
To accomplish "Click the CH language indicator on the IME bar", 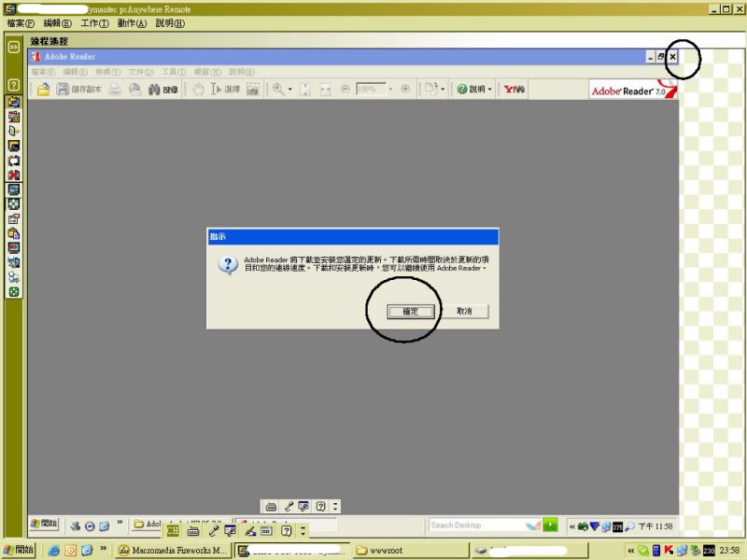I will (x=173, y=530).
